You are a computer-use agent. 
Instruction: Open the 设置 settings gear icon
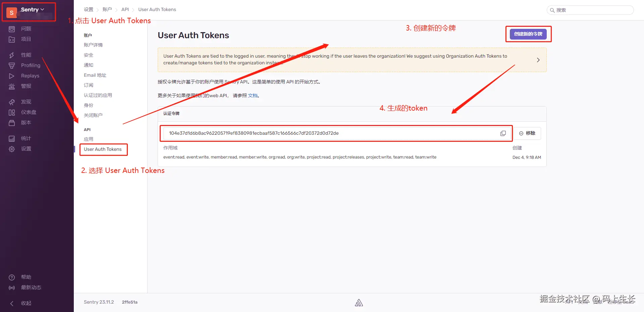12,149
